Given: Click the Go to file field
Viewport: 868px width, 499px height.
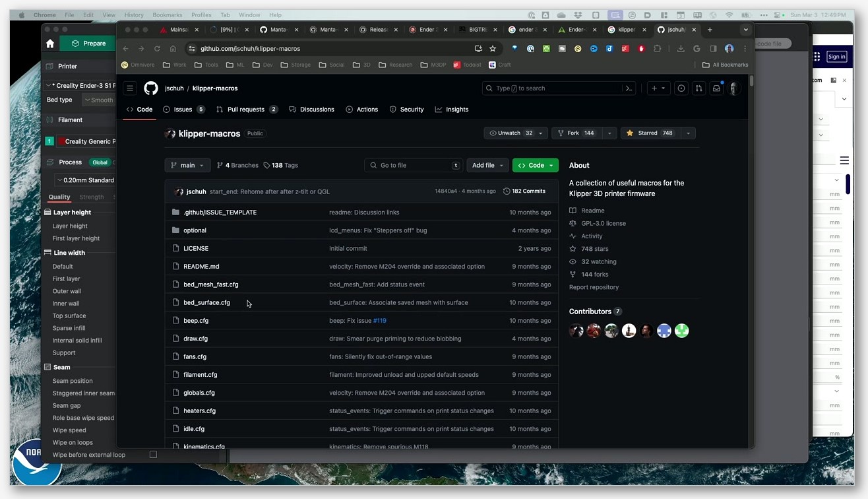Looking at the screenshot, I should click(x=414, y=165).
